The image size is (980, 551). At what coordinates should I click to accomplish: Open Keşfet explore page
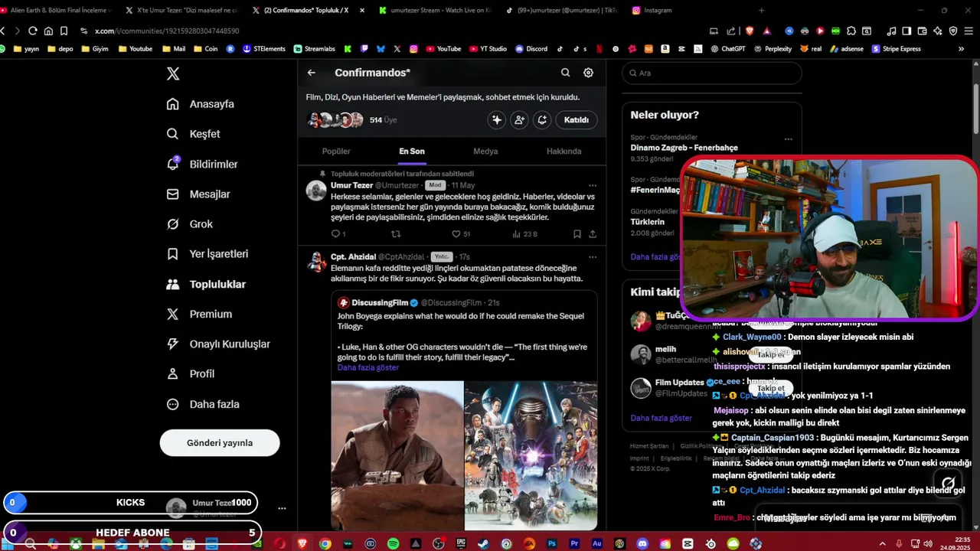tap(194, 134)
